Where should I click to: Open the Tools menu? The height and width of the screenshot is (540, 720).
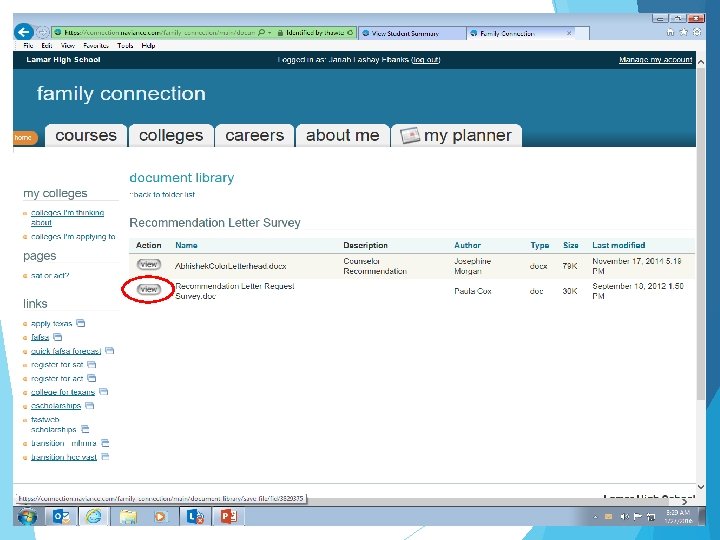125,45
